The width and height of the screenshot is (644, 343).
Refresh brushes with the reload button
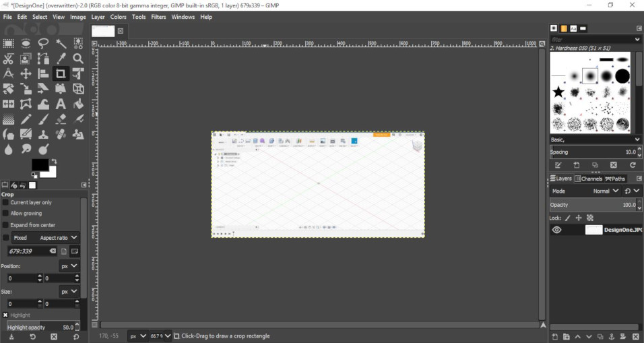tap(633, 165)
